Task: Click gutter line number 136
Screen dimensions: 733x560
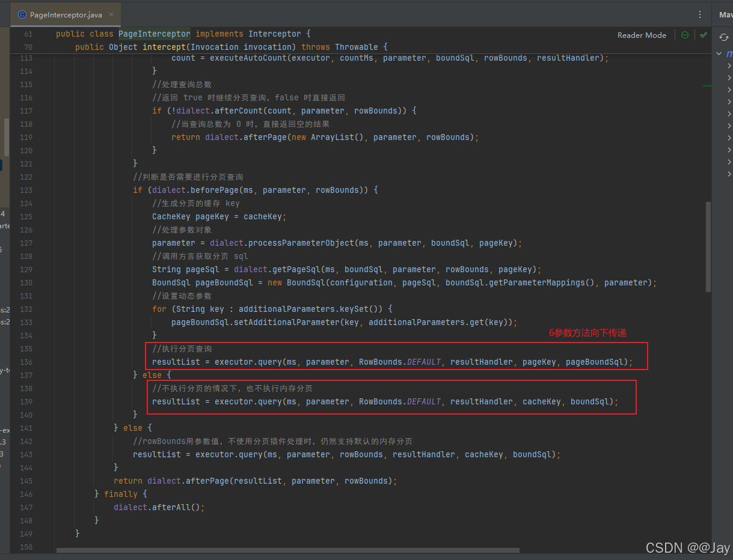Action: tap(26, 362)
